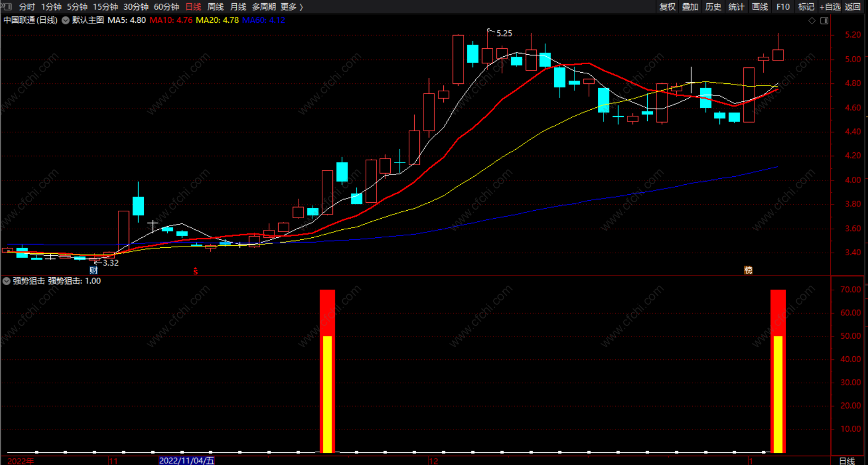Viewport: 868px width, 465px height.
Task: Click the panel toggle icon left of 分时
Action: tap(7, 6)
